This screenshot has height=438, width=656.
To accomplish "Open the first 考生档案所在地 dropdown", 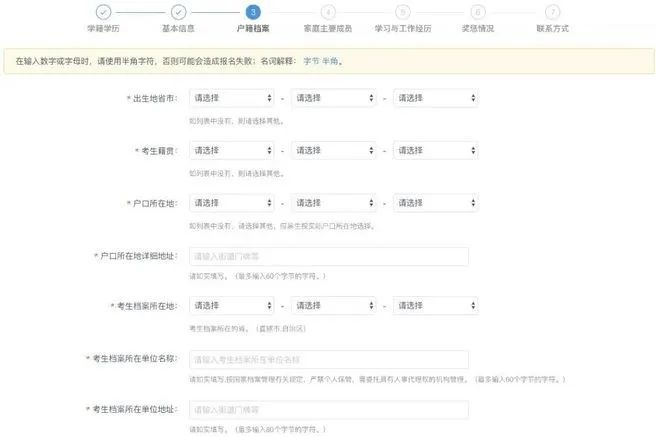I will click(232, 306).
